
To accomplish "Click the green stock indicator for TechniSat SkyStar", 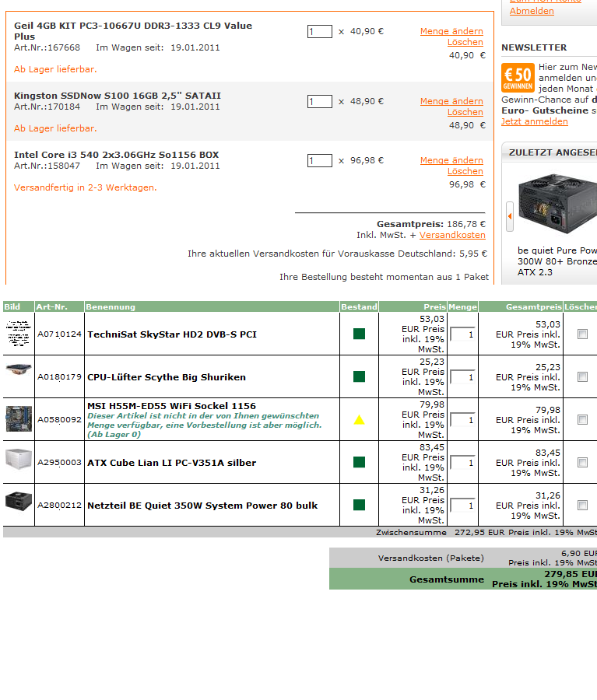I will click(359, 334).
